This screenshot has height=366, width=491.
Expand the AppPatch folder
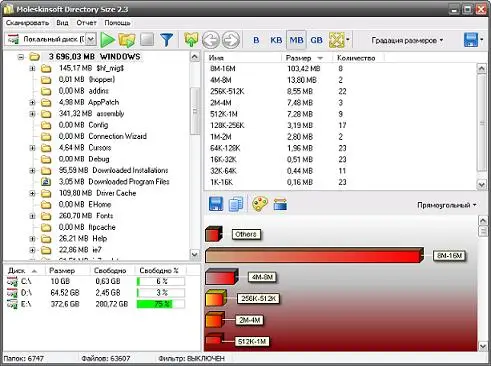point(32,102)
